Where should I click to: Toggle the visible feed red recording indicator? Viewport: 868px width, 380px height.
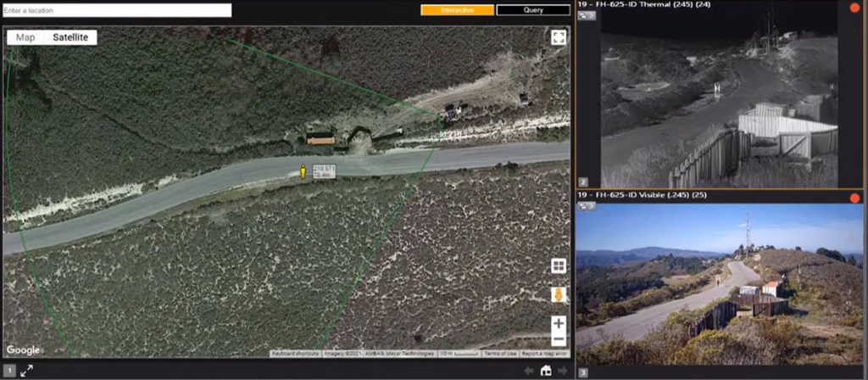click(x=854, y=198)
